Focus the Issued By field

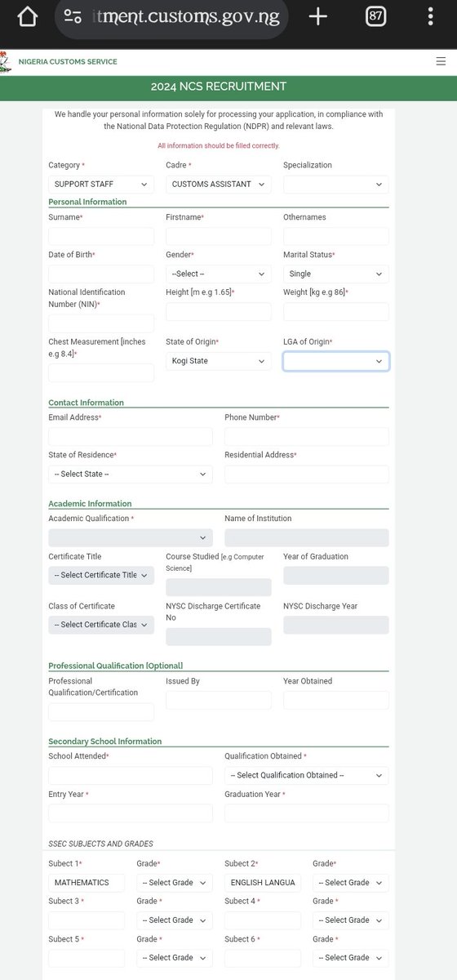pyautogui.click(x=219, y=700)
